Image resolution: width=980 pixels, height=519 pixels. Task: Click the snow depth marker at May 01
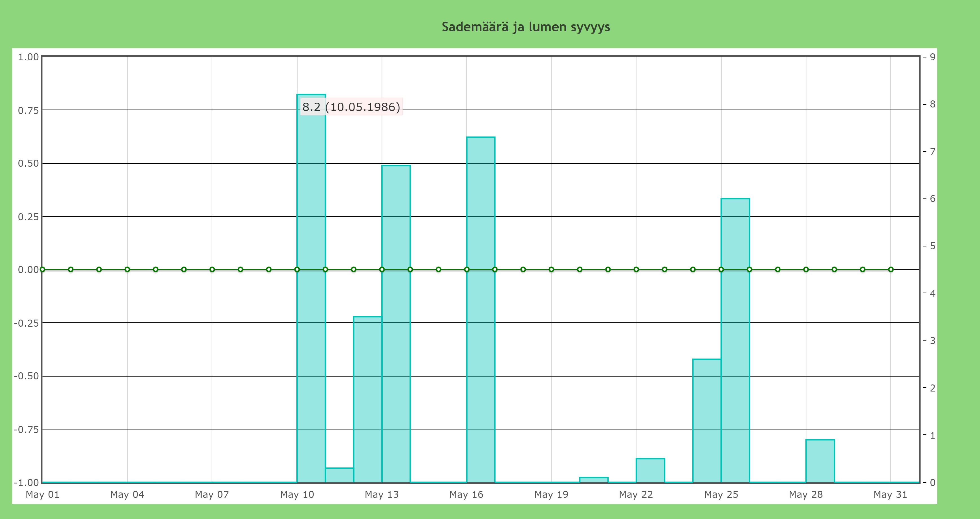coord(42,269)
